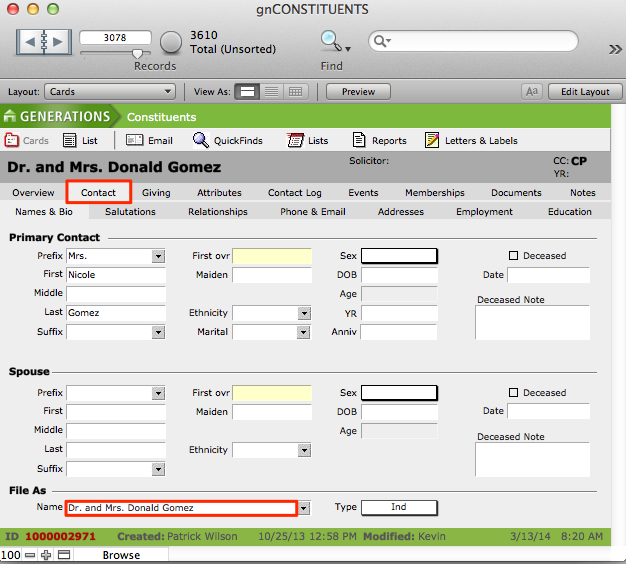The height and width of the screenshot is (564, 626).
Task: Select form view in View As
Action: (x=247, y=92)
